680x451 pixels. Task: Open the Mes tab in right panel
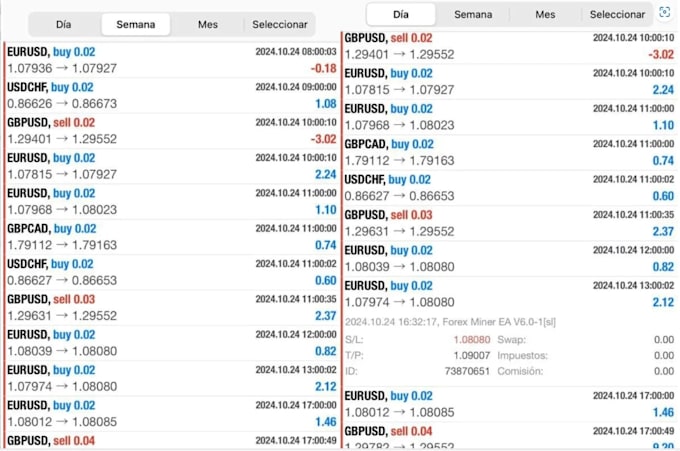(545, 15)
